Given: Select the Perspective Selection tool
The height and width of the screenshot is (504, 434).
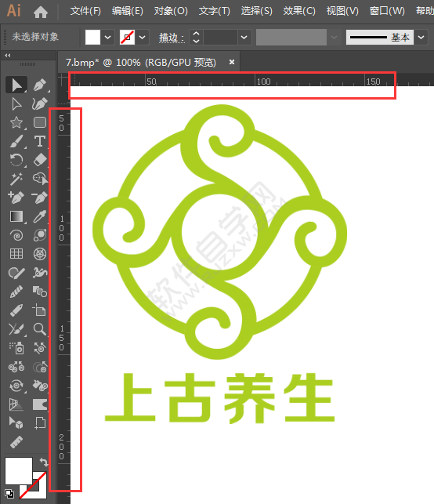Looking at the screenshot, I should point(16,423).
